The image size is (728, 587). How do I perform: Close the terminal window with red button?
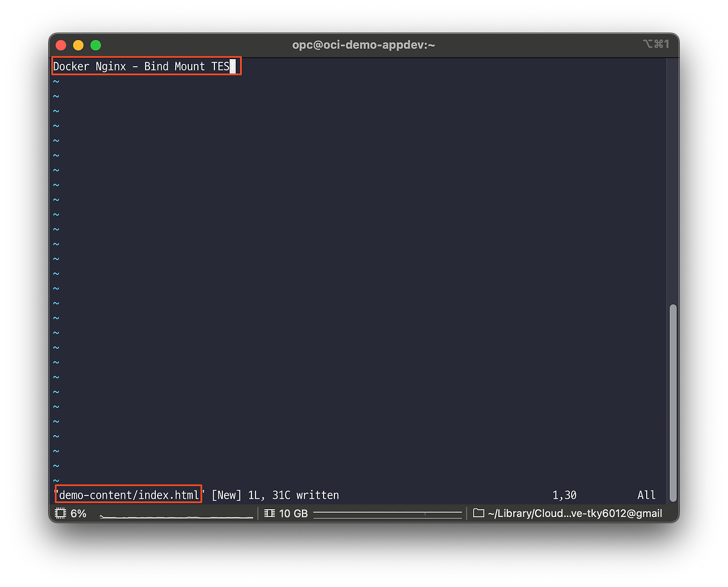tap(61, 45)
